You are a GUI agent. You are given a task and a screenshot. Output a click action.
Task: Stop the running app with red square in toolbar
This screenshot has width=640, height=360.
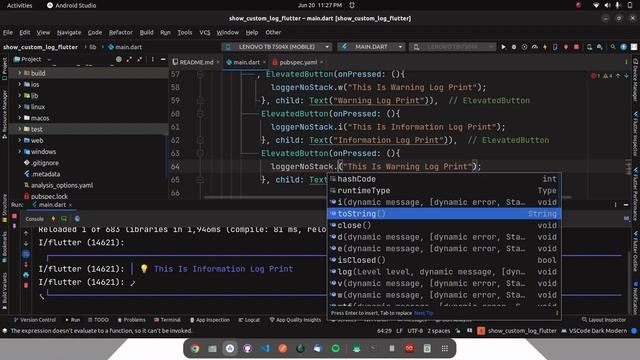tap(576, 47)
